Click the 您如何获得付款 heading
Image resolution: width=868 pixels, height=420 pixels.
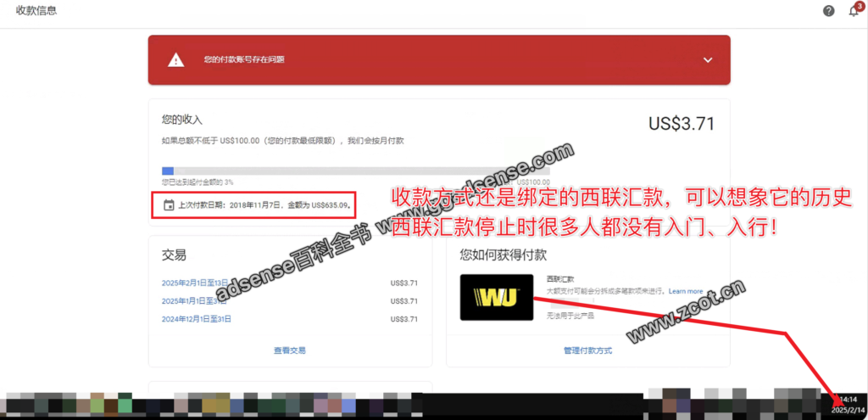tap(504, 255)
